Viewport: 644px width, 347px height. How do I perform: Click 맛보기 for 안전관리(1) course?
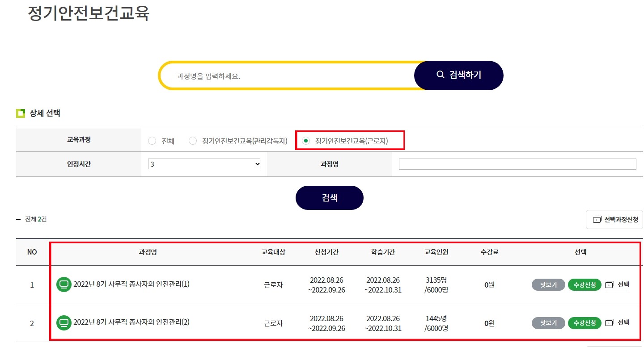548,285
